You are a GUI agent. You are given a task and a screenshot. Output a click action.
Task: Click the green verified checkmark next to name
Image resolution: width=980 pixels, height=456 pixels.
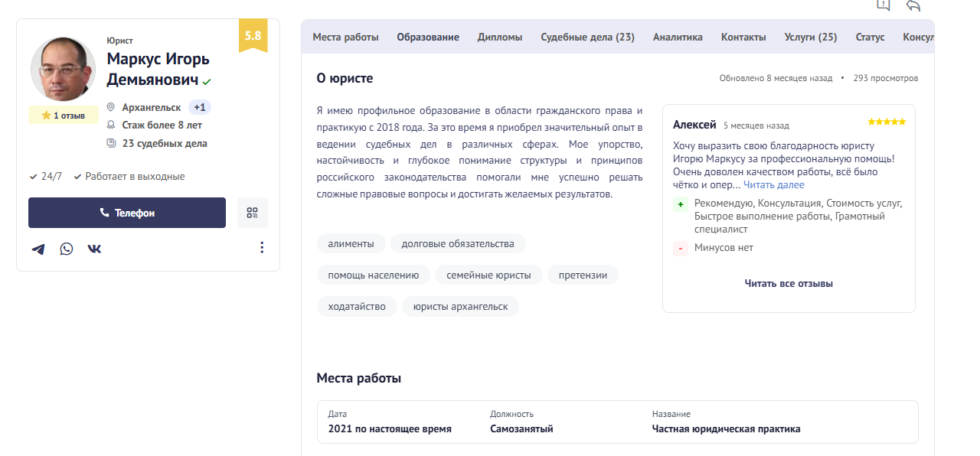click(x=207, y=81)
